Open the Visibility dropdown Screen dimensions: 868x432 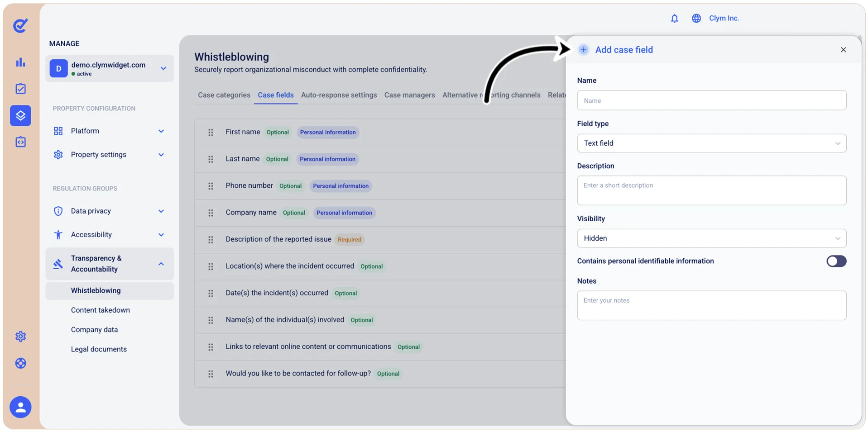[711, 238]
